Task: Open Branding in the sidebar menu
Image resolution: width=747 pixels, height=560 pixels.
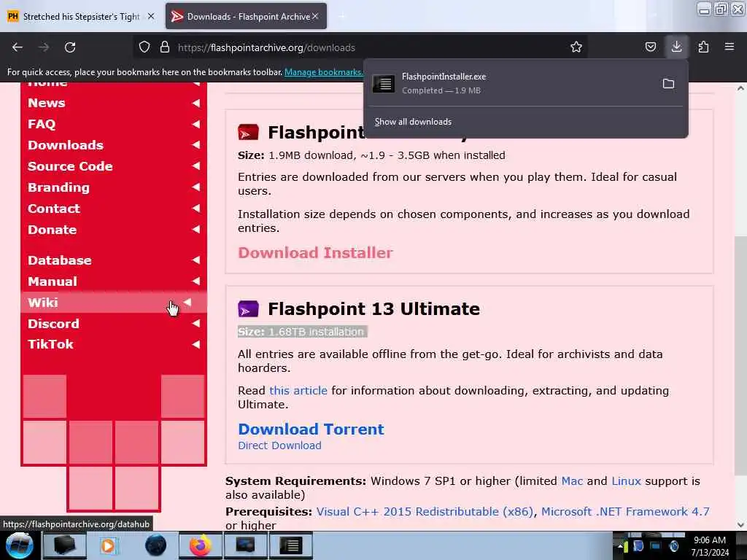Action: tap(113, 187)
